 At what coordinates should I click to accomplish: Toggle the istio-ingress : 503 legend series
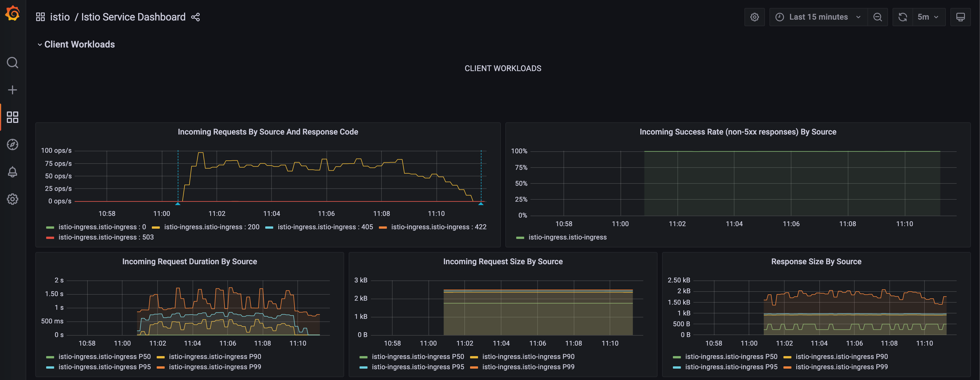(106, 237)
